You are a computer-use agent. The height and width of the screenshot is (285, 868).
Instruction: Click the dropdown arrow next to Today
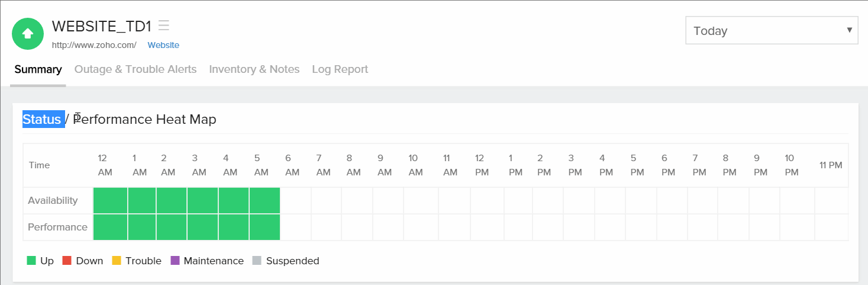click(x=850, y=30)
